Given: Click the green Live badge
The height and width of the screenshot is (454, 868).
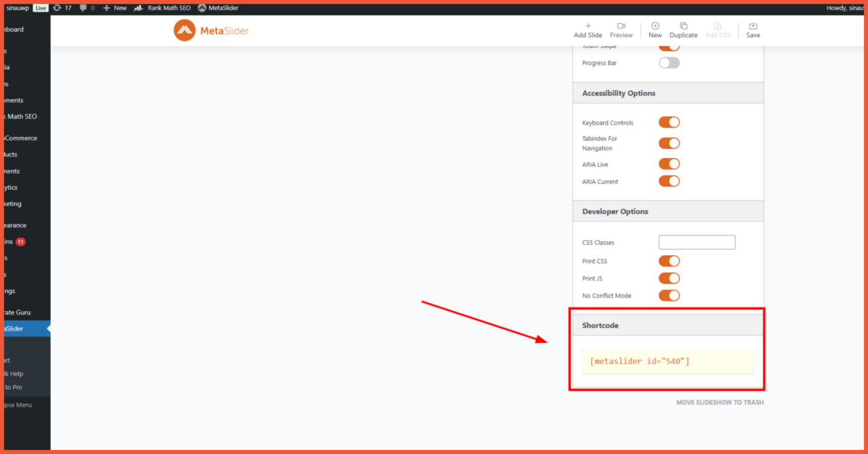Looking at the screenshot, I should 41,7.
